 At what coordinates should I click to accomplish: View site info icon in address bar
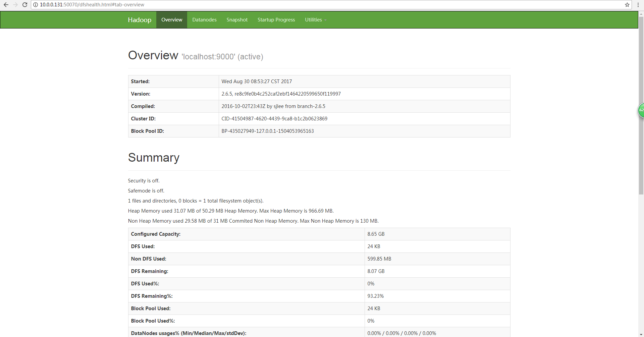pyautogui.click(x=36, y=5)
